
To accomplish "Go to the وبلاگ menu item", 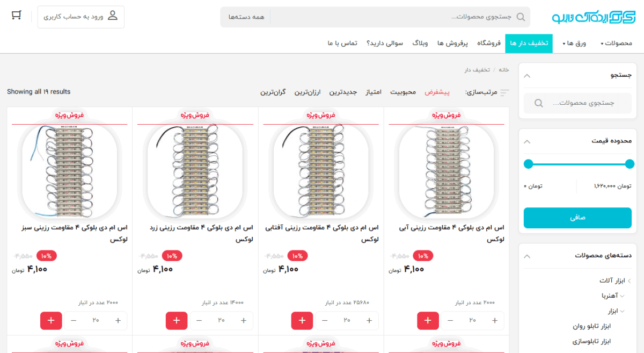I will tap(420, 43).
